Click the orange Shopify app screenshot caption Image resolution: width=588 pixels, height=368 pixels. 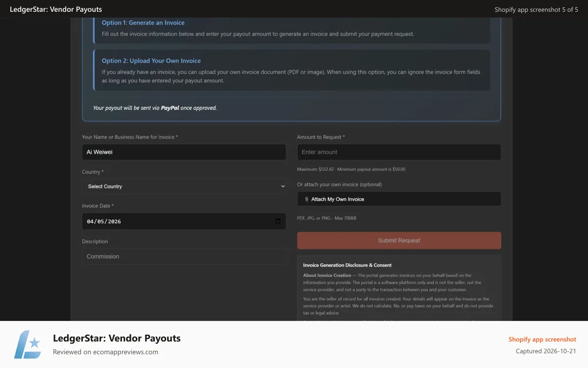point(542,339)
